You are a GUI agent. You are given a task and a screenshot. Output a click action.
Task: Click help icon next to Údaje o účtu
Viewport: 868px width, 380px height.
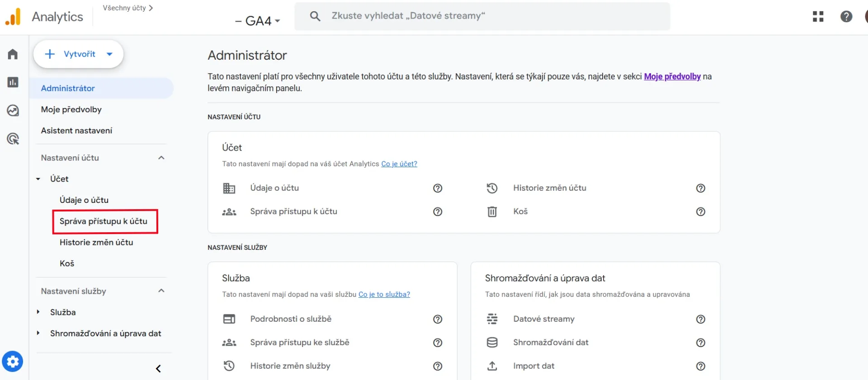point(438,188)
